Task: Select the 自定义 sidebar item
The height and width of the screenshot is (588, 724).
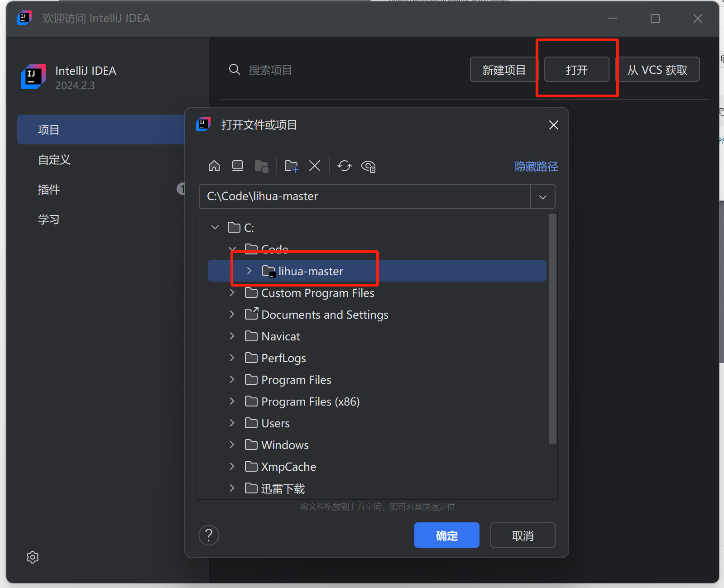Action: pos(54,160)
